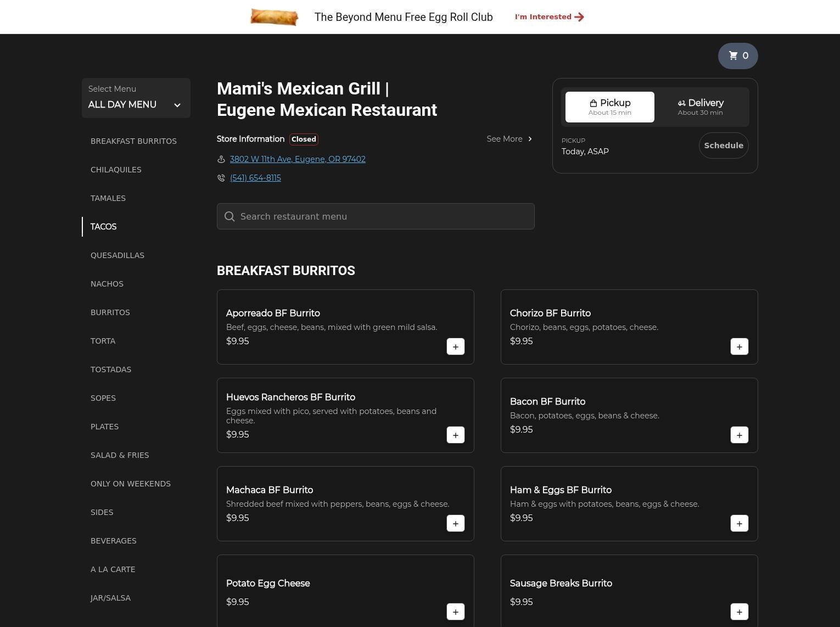Expand See More store information
The image size is (840, 627).
(509, 139)
